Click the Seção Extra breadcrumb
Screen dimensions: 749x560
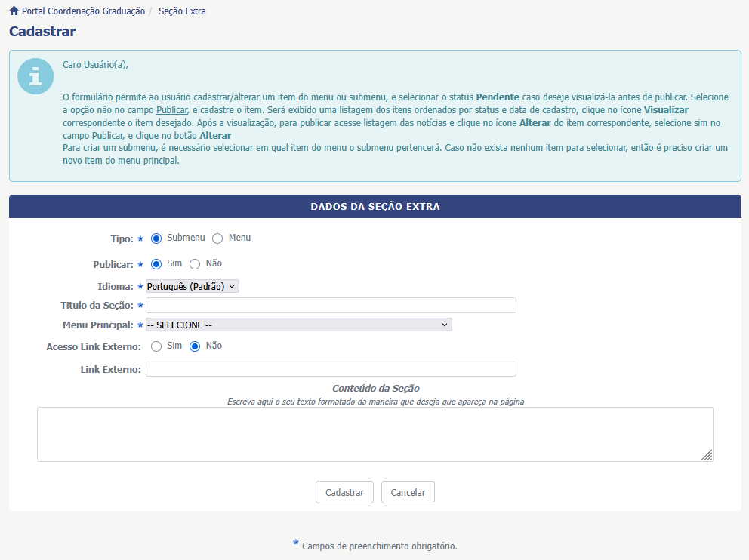click(x=182, y=11)
